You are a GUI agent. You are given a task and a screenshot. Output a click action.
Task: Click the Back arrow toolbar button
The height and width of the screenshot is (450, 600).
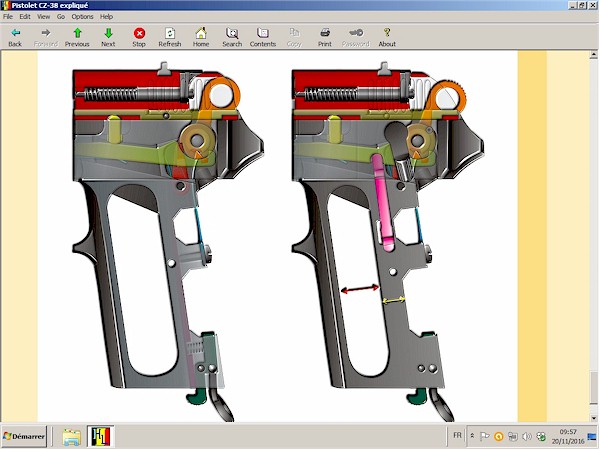point(15,37)
